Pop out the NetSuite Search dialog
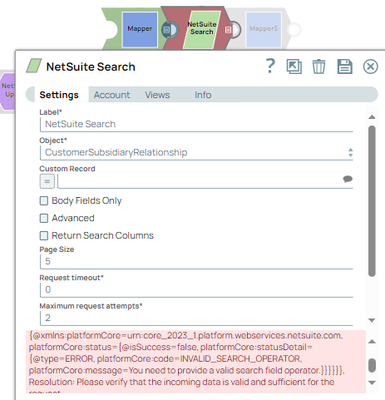The width and height of the screenshot is (385, 400). coord(294,66)
